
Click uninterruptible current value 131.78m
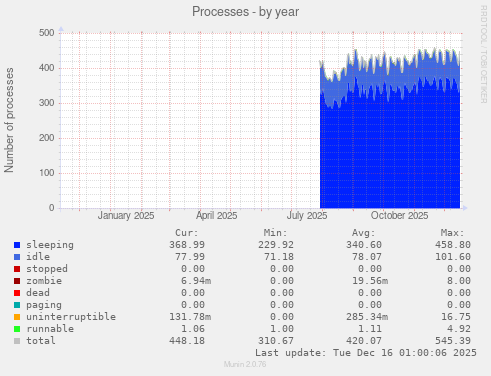click(190, 317)
